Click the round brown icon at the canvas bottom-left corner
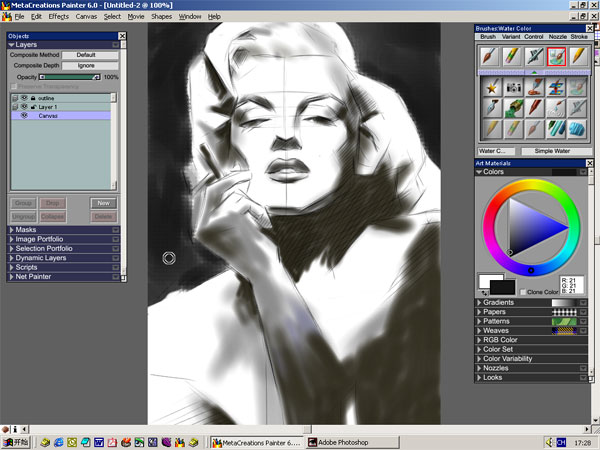Screen dimensions: 600x450 click(x=5, y=429)
